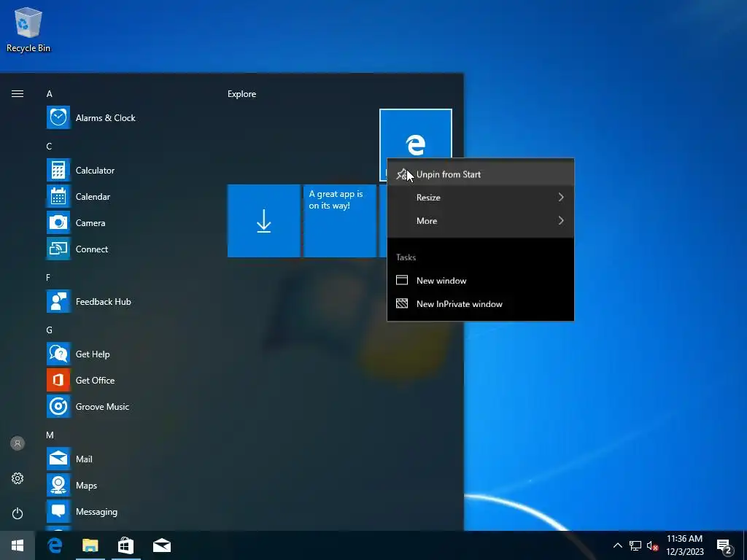Screen dimensions: 747x560
Task: Click the Feedback Hub label text
Action: point(104,301)
